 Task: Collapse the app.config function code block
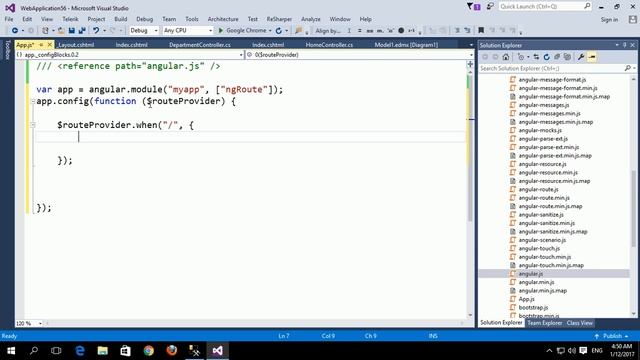coord(33,101)
